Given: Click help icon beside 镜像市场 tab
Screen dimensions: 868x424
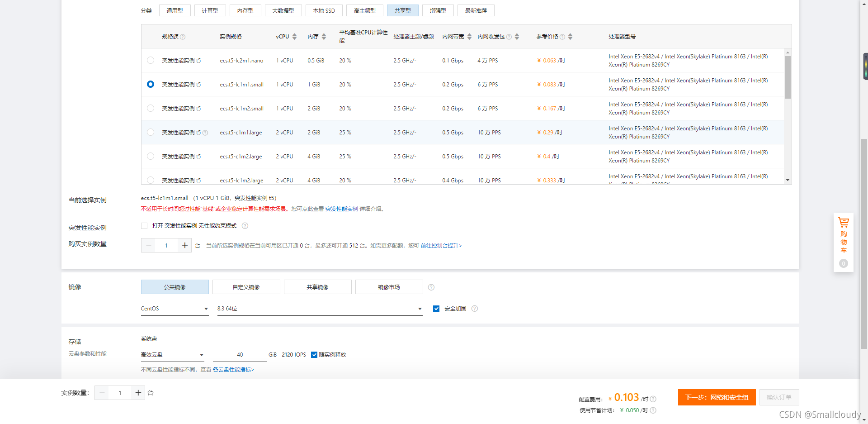Looking at the screenshot, I should pos(431,287).
